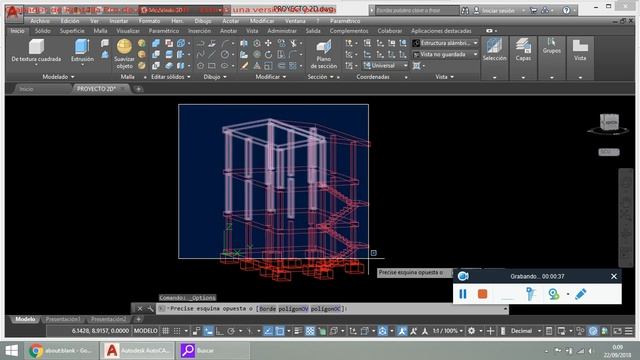Click the Suavizar objeto sphere icon
The height and width of the screenshot is (360, 640).
124,46
